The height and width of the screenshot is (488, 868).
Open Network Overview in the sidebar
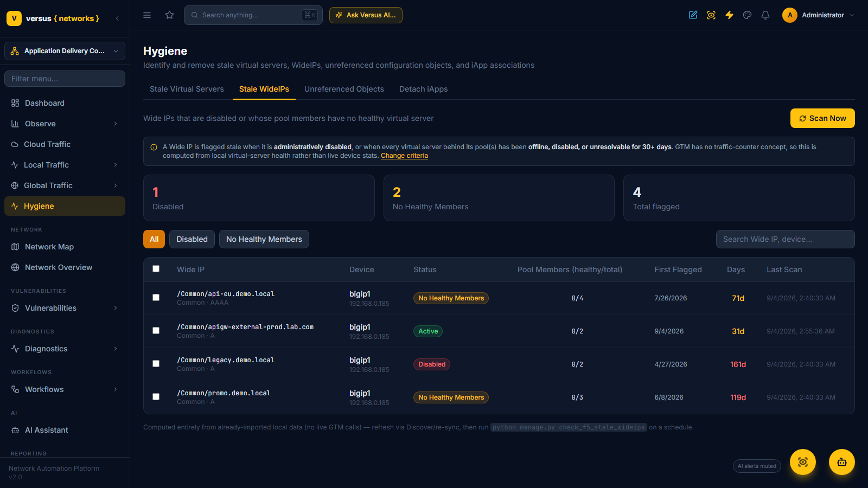65,267
